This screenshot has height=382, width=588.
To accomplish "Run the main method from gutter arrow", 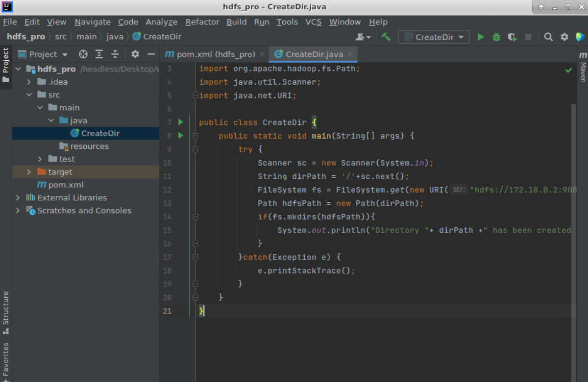I will [180, 136].
